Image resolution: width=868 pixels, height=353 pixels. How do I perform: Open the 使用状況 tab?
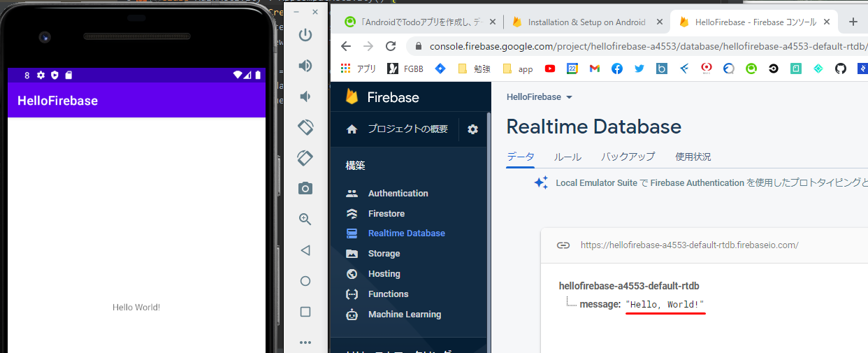tap(693, 157)
